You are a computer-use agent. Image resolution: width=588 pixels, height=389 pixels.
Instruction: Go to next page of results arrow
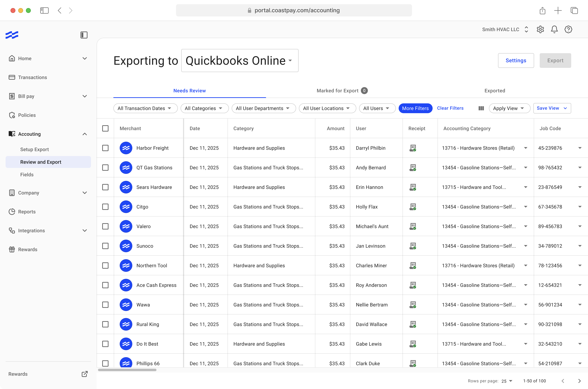click(579, 381)
